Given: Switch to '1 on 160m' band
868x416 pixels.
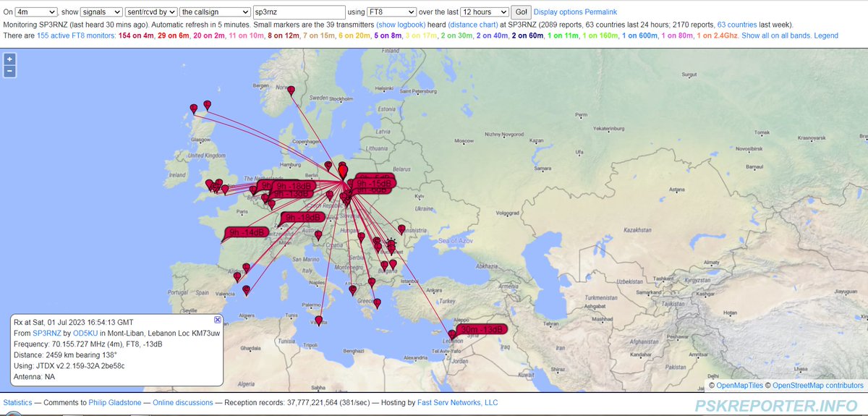Looking at the screenshot, I should click(x=601, y=35).
